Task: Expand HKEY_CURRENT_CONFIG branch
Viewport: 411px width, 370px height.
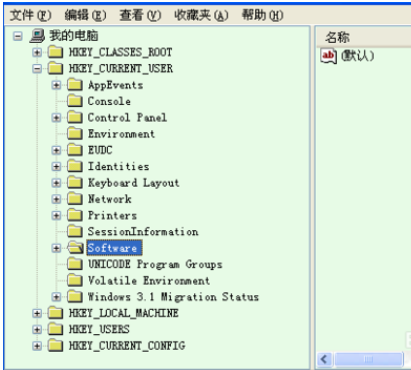Action: tap(37, 346)
